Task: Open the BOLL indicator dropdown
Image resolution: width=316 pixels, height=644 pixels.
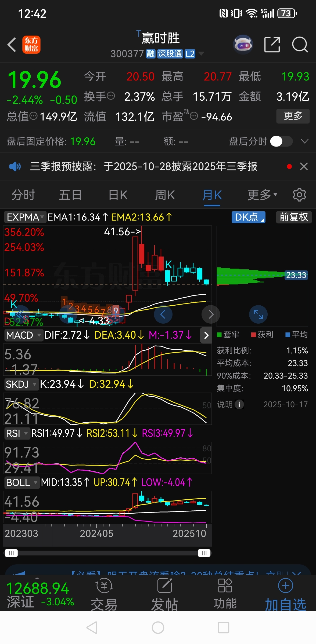Action: pos(22,482)
